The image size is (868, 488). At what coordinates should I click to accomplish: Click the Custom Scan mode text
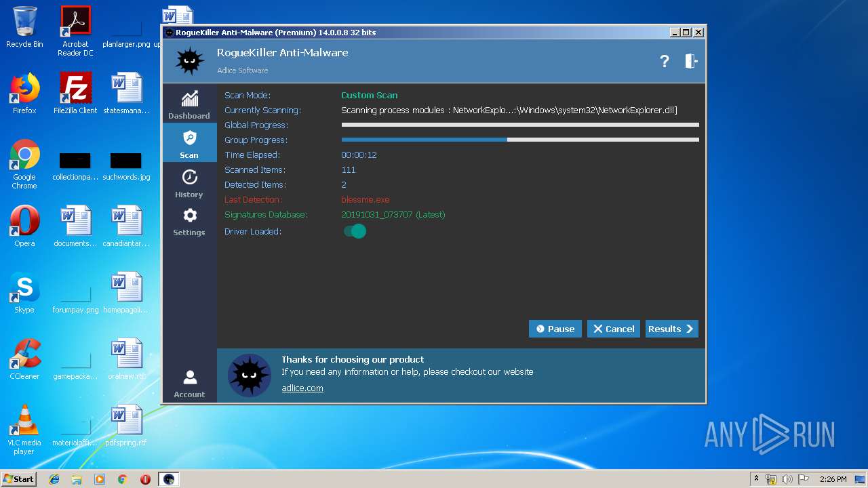pyautogui.click(x=370, y=96)
